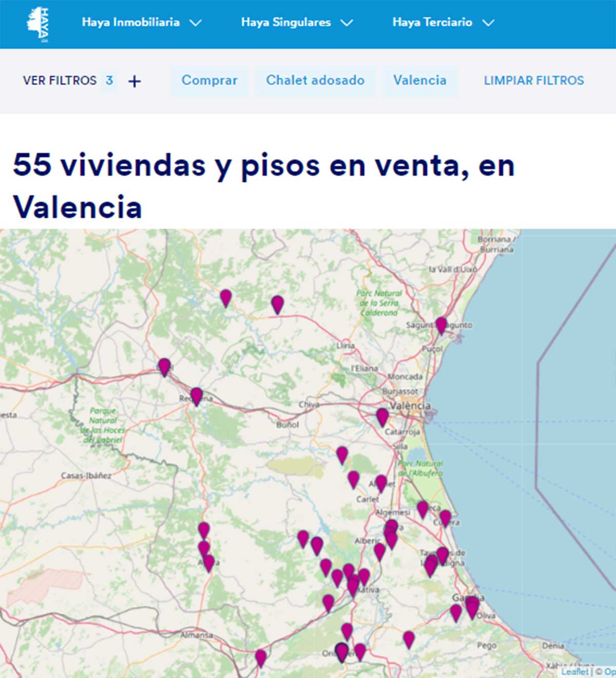The width and height of the screenshot is (616, 678).
Task: Click the Valencia filter chip
Action: (419, 81)
